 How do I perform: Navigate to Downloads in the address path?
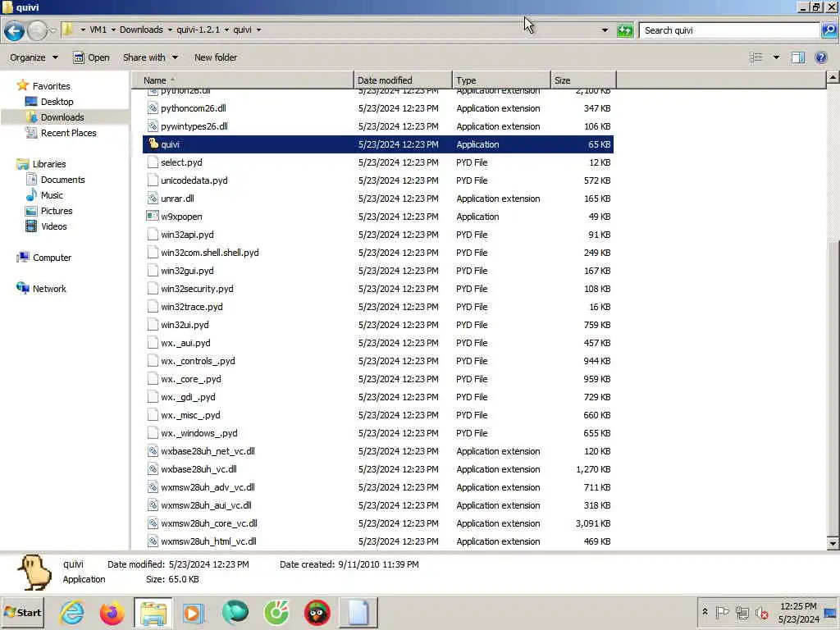[141, 30]
